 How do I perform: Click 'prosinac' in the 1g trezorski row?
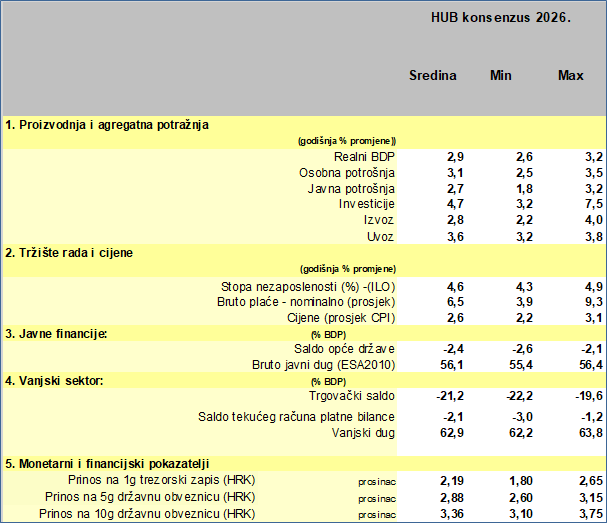coord(377,482)
